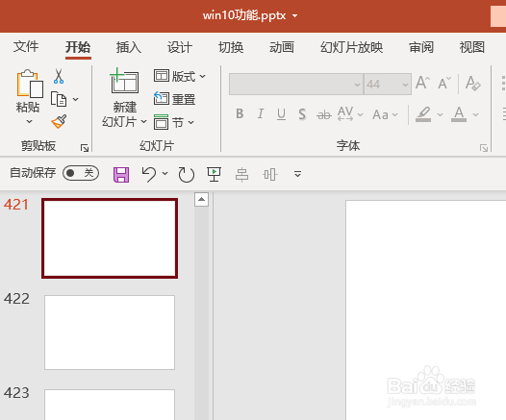Click the slide panel scroll-up arrow
The width and height of the screenshot is (506, 420).
click(201, 199)
